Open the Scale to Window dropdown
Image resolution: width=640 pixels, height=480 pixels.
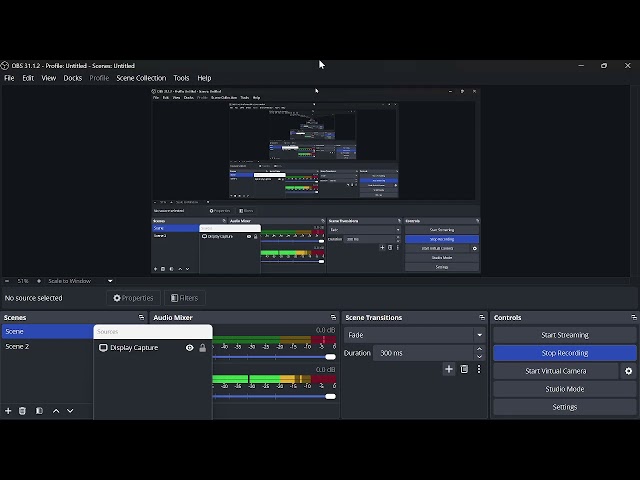point(80,281)
